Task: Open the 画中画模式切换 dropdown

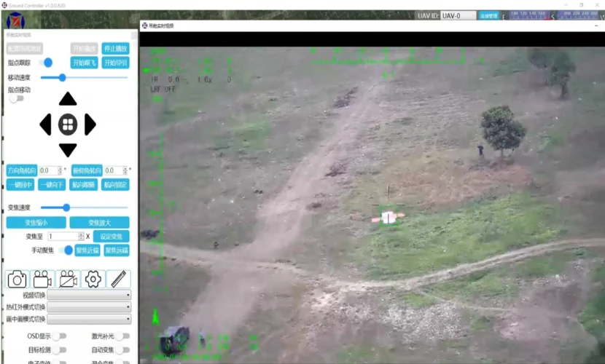Action: pos(89,319)
